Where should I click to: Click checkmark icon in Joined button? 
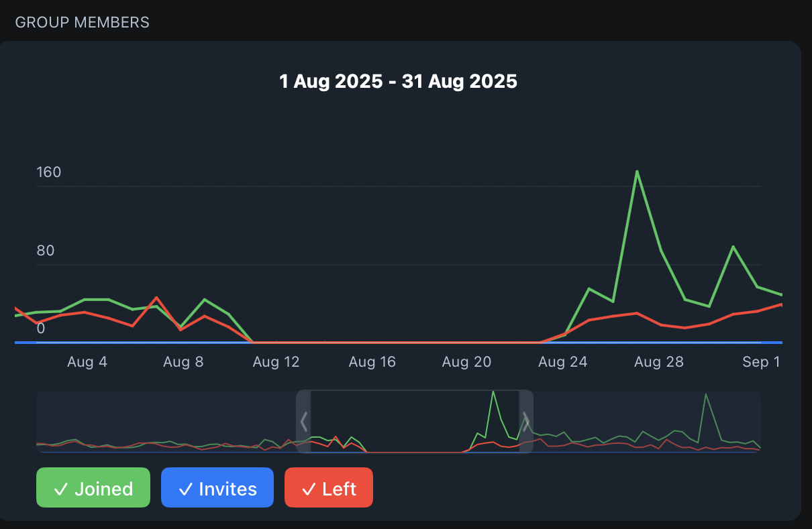60,489
